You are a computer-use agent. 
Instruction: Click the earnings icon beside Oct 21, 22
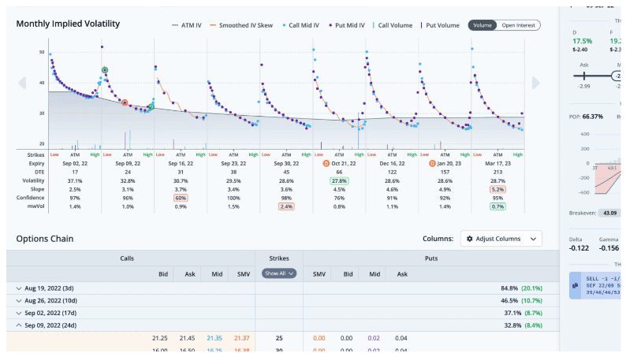pos(326,163)
